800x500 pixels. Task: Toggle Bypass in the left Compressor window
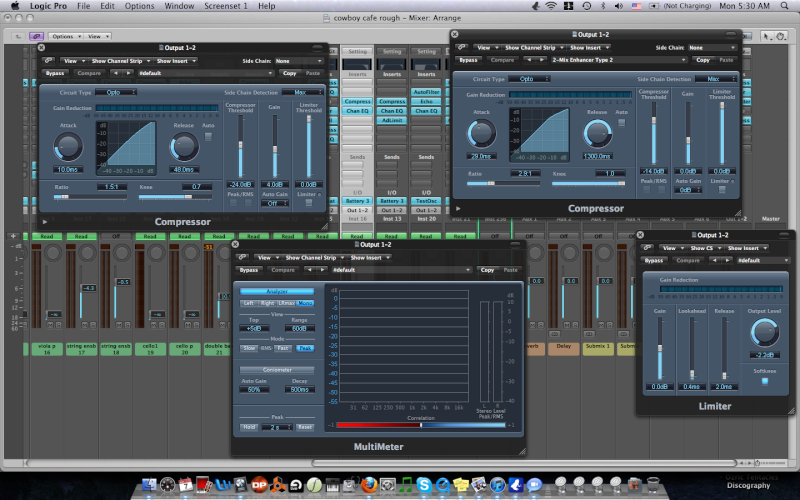click(x=55, y=73)
